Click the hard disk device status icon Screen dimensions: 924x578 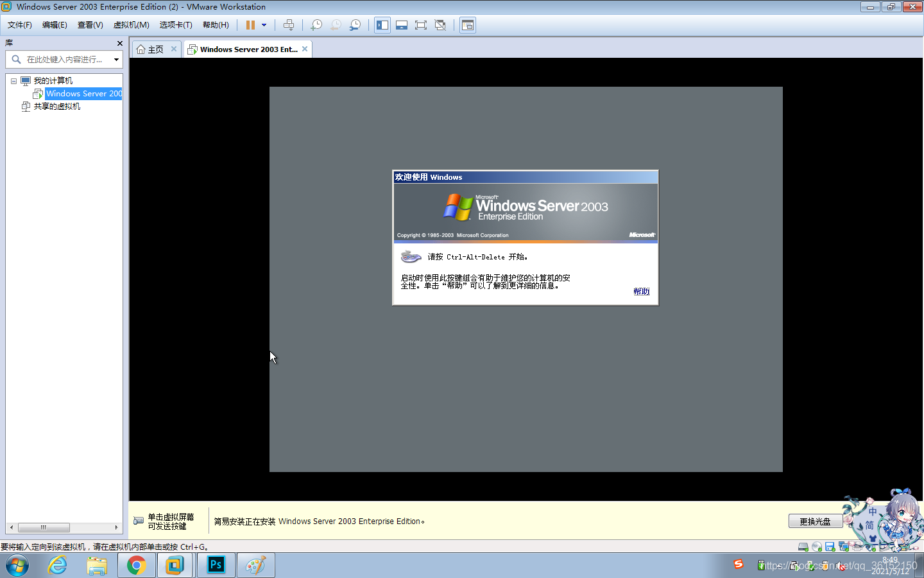(803, 547)
